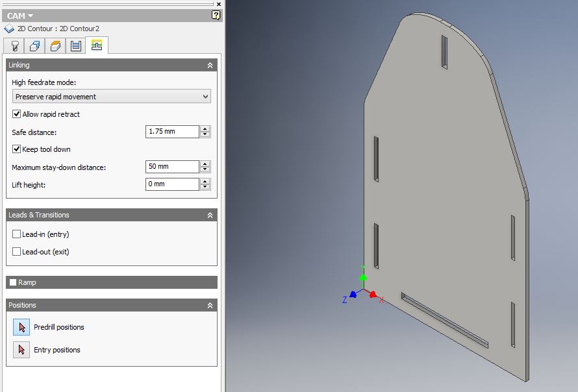
Task: Increase the Safe distance value
Action: tap(205, 129)
